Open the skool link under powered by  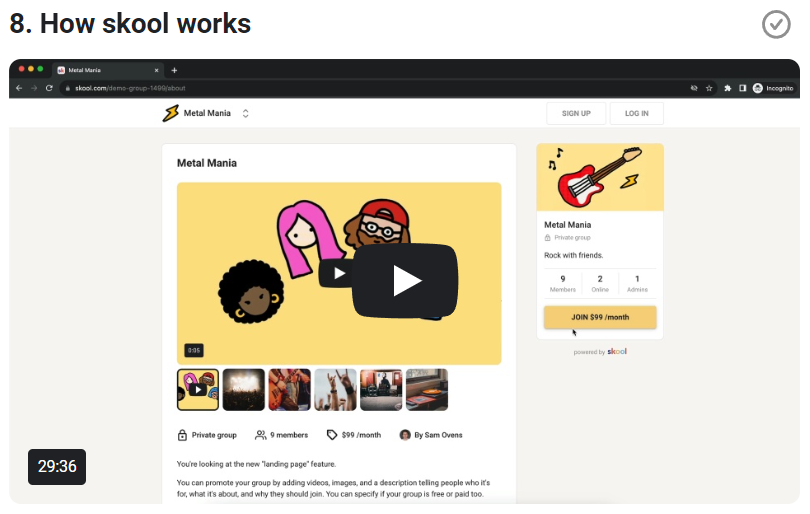617,351
